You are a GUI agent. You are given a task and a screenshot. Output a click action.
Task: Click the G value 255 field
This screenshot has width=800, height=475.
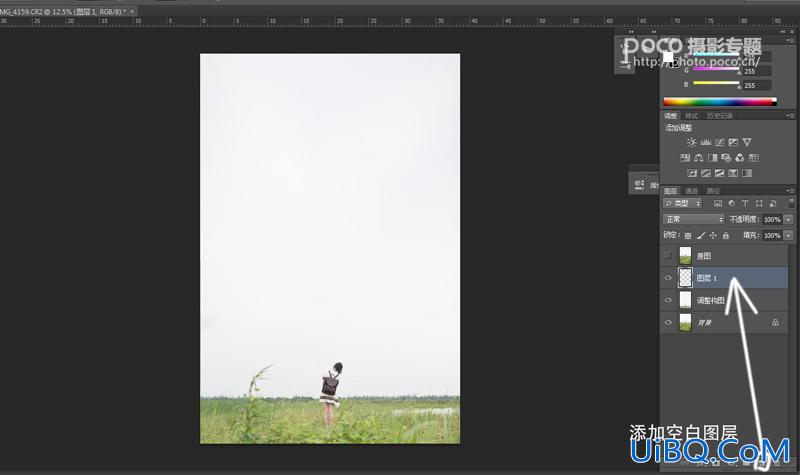pyautogui.click(x=757, y=71)
